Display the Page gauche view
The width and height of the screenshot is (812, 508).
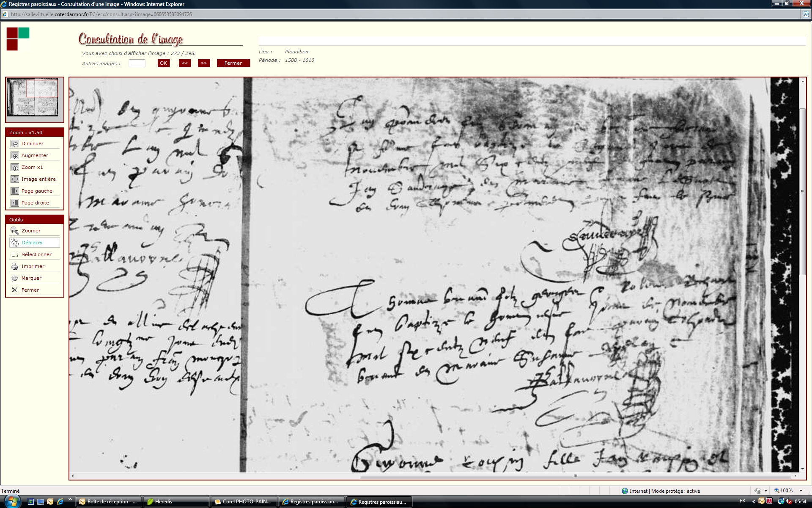coord(15,191)
